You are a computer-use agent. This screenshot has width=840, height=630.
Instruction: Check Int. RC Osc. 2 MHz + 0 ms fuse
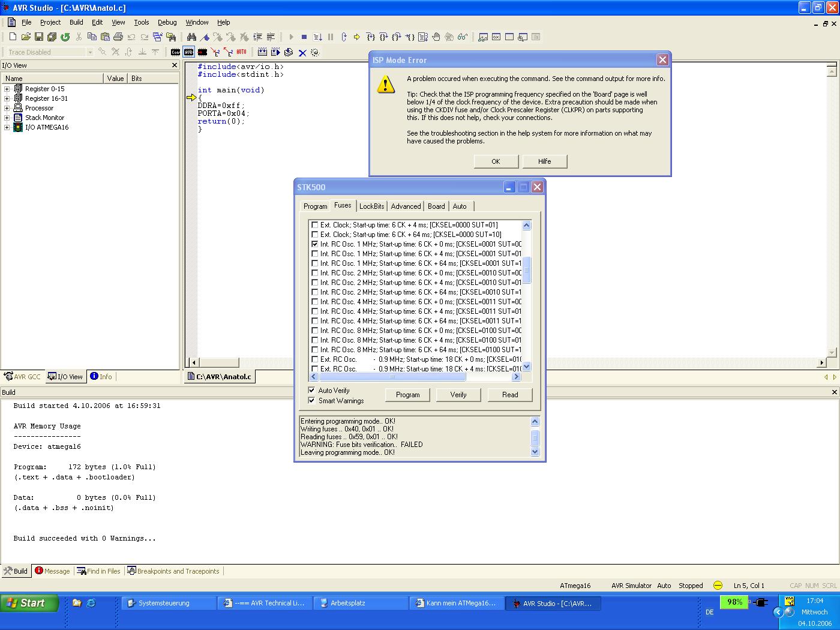click(314, 273)
